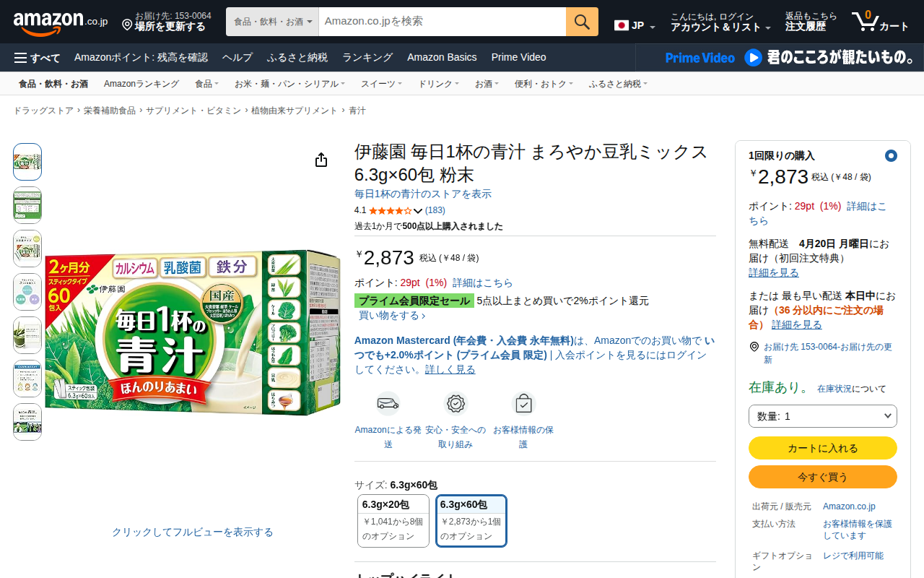Screen dimensions: 924x578
Task: Select the second product thumbnail
Action: [x=27, y=205]
